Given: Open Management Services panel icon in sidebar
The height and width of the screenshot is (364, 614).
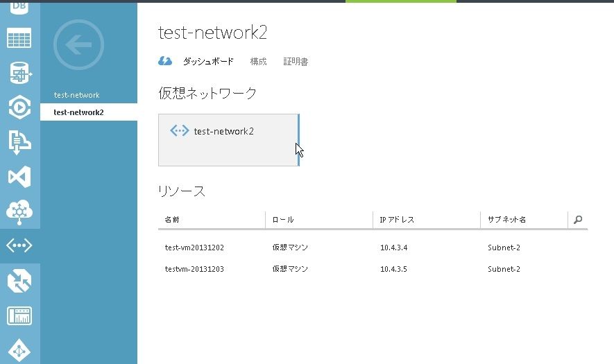Looking at the screenshot, I should pos(19,315).
